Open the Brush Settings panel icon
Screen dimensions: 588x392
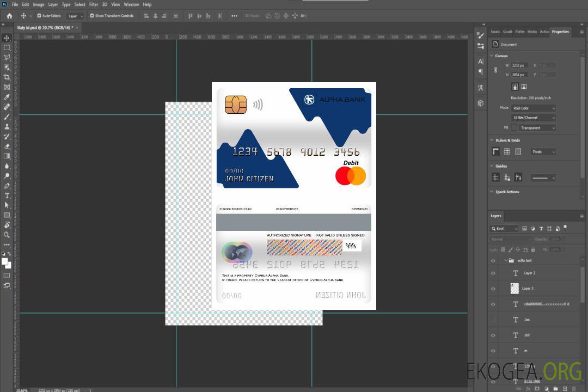[x=480, y=35]
